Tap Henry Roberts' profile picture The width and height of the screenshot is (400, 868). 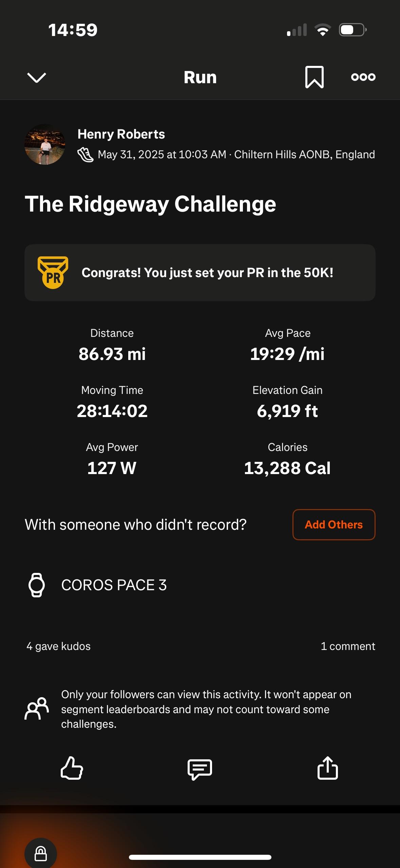(x=45, y=145)
